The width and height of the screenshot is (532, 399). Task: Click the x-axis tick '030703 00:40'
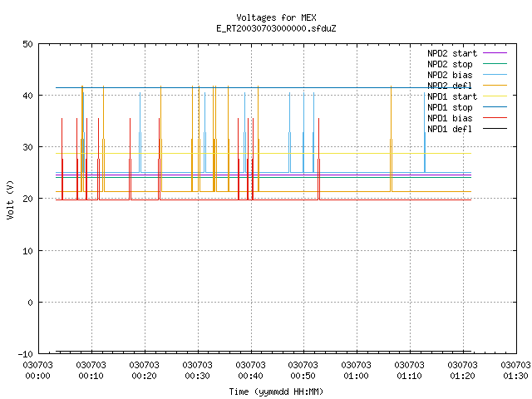coord(250,371)
